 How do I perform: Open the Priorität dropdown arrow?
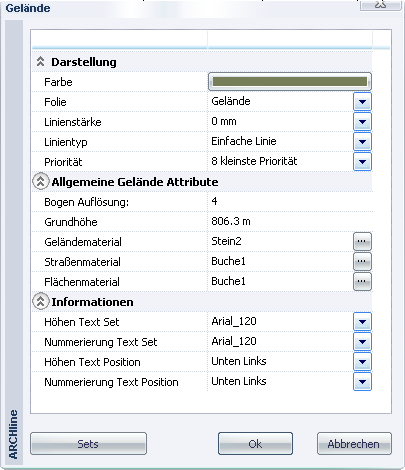(362, 162)
